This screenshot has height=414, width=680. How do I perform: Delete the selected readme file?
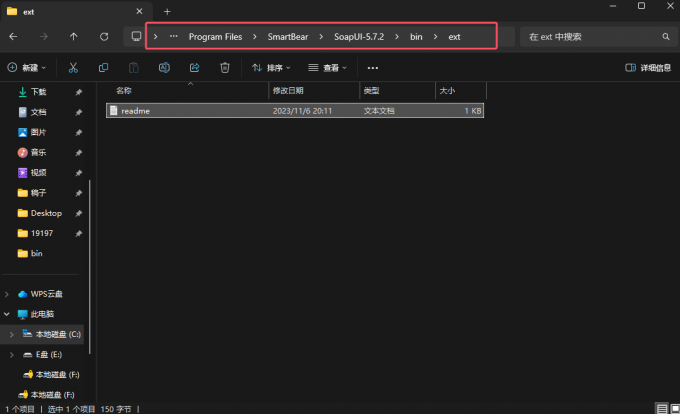tap(225, 68)
